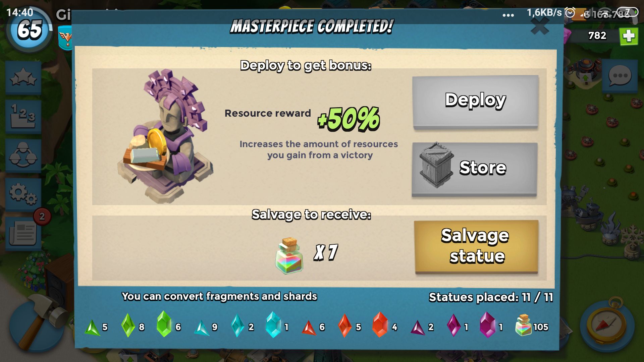
Task: Open the news log with badge 2
Action: 23,233
